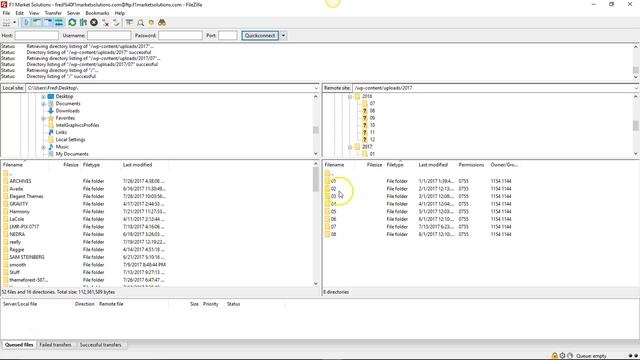This screenshot has height=360, width=640.
Task: Toggle transfer queue display
Action: [x=59, y=23]
